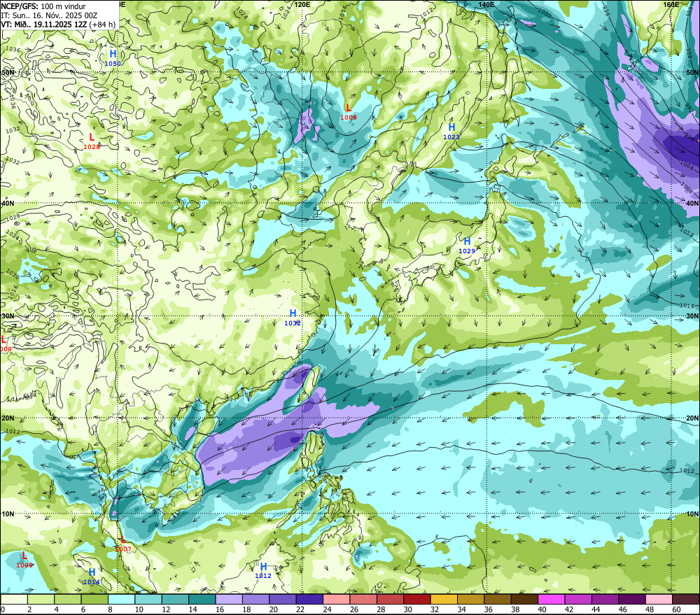Screen dimensions: 700x615
Task: Select the H 1029 high over Japan
Action: 467,246
